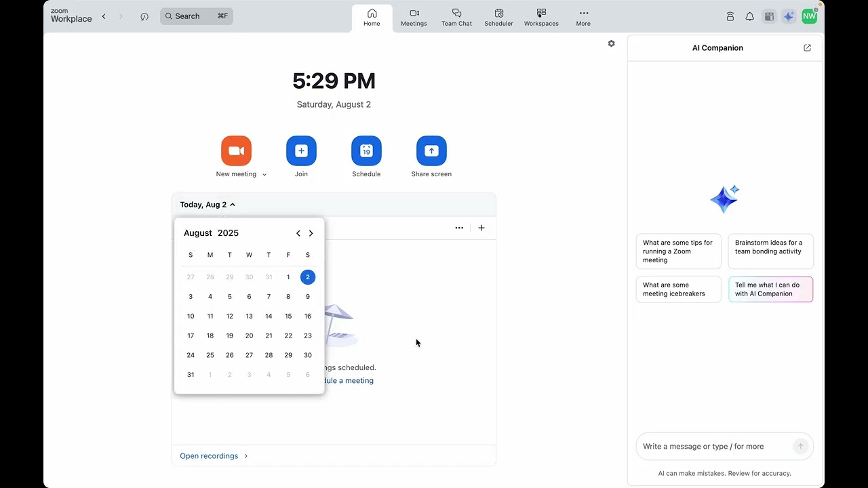868x488 pixels.
Task: Select August 18 in calendar
Action: 210,335
